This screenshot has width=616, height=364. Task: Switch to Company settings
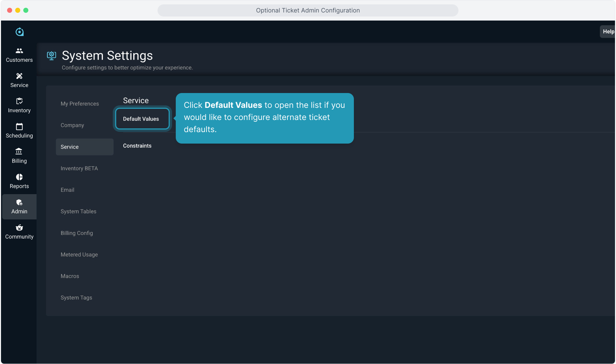pos(72,125)
